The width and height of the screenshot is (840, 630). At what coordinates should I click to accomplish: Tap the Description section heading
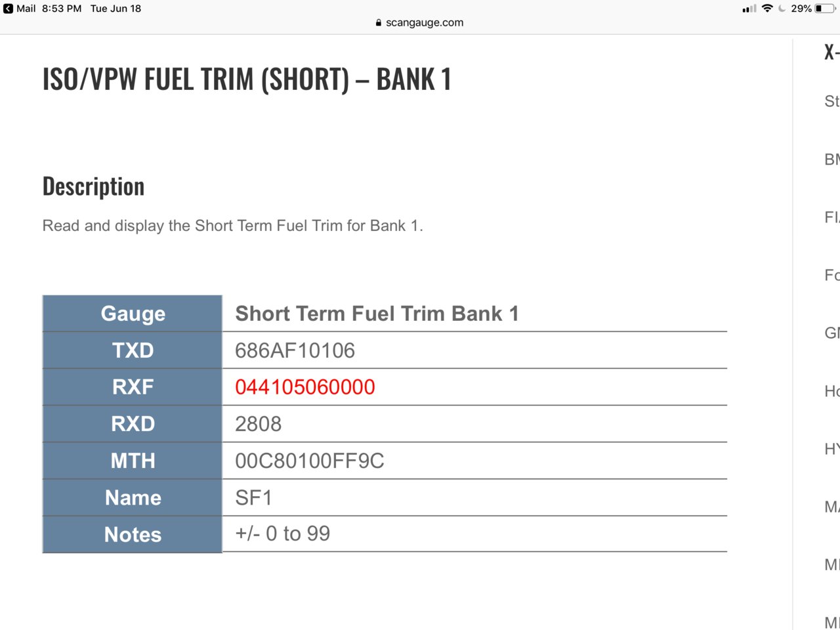tap(93, 186)
